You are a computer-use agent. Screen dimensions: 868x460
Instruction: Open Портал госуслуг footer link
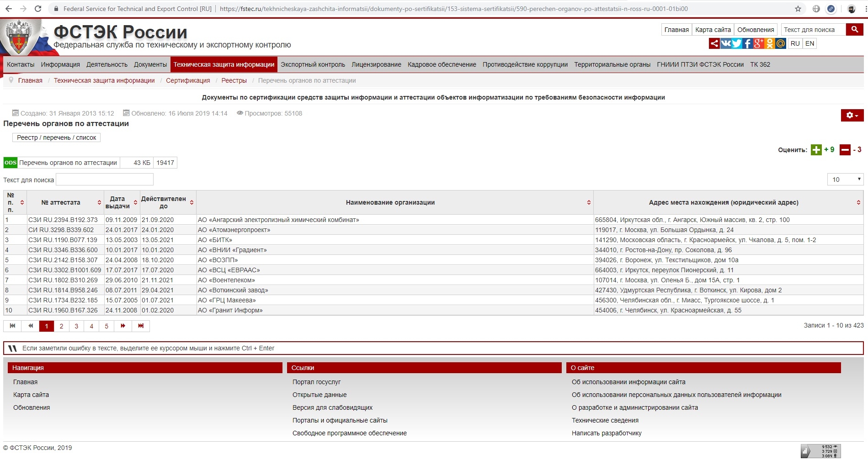316,382
